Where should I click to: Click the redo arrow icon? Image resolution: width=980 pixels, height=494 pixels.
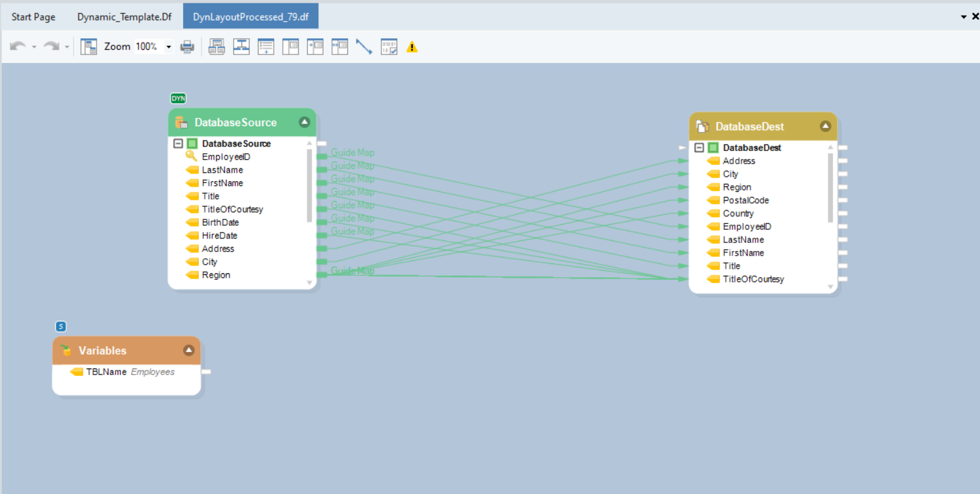point(51,47)
